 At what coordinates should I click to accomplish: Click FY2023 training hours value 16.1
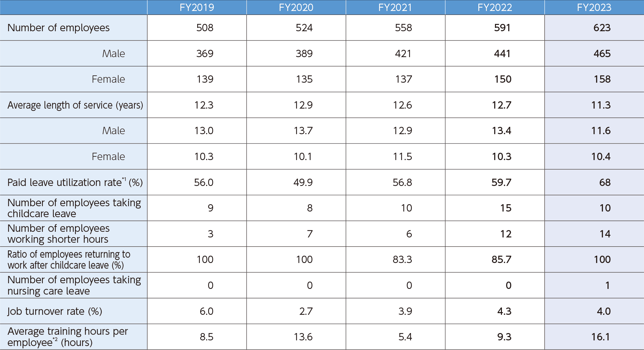tap(601, 337)
